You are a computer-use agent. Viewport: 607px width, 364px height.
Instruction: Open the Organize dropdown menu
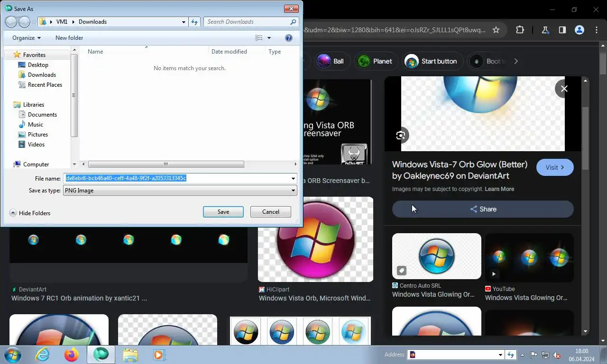tap(27, 38)
